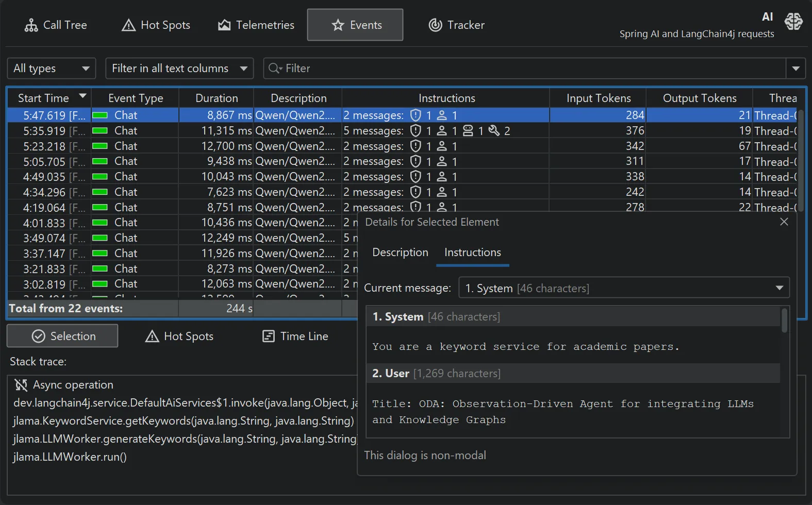Expand the filter history dropdown arrow
Image resolution: width=812 pixels, height=505 pixels.
(x=796, y=69)
